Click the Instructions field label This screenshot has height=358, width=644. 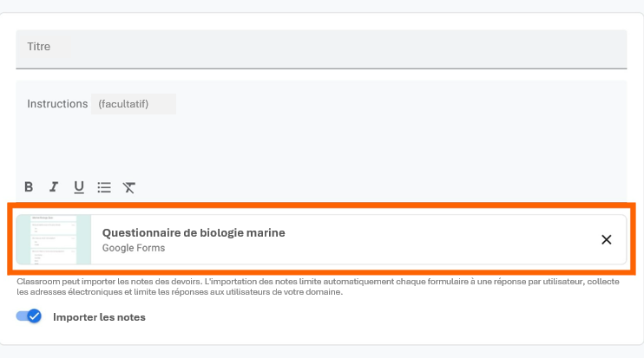tap(57, 104)
